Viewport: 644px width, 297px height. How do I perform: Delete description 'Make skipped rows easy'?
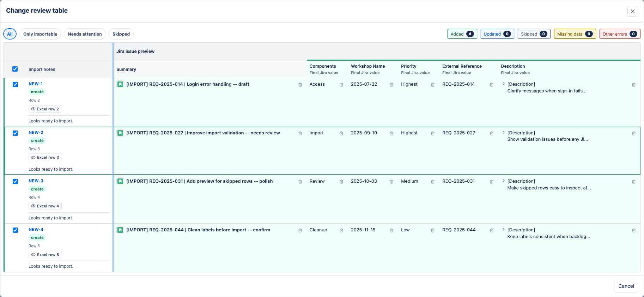(634, 182)
